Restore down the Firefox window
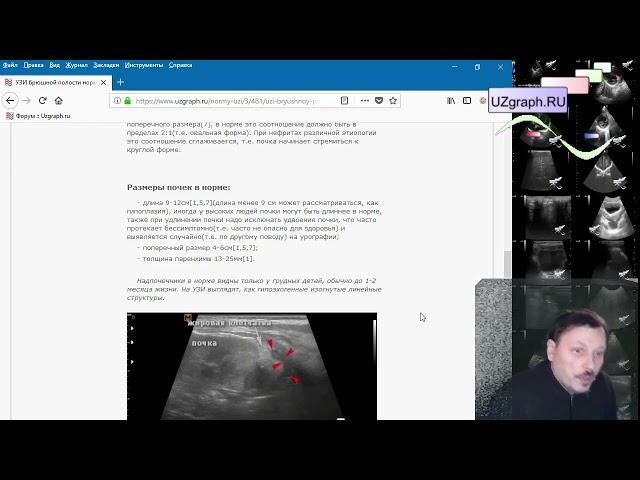 coord(477,67)
